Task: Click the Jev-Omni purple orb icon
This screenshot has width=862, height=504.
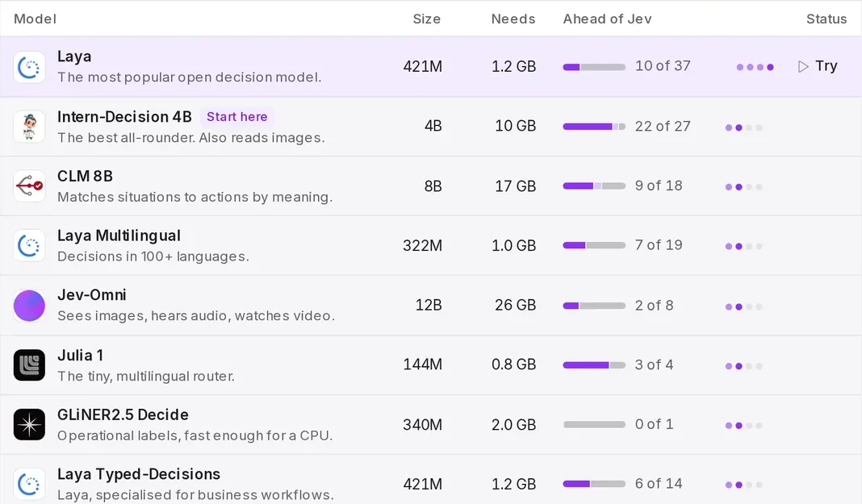Action: [29, 306]
